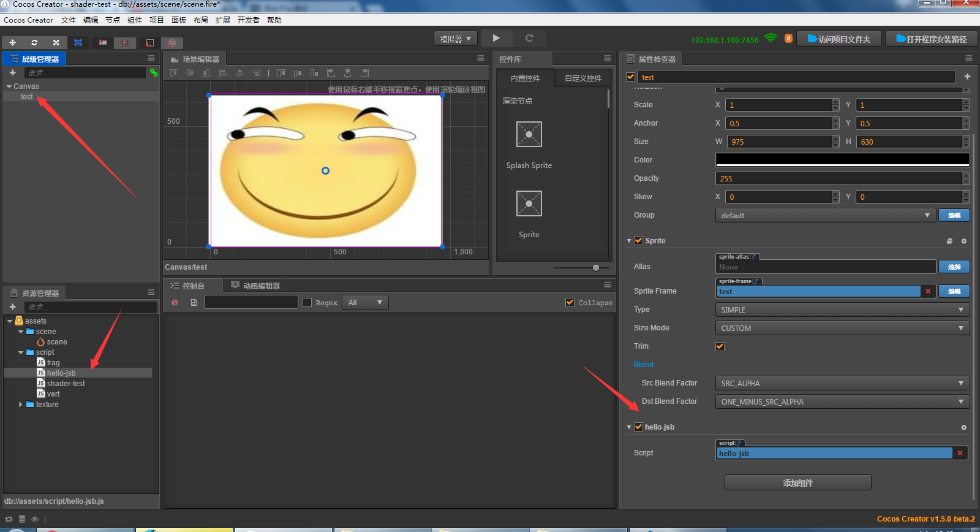Image resolution: width=980 pixels, height=532 pixels.
Task: Open the console log level All dropdown
Action: (x=366, y=303)
